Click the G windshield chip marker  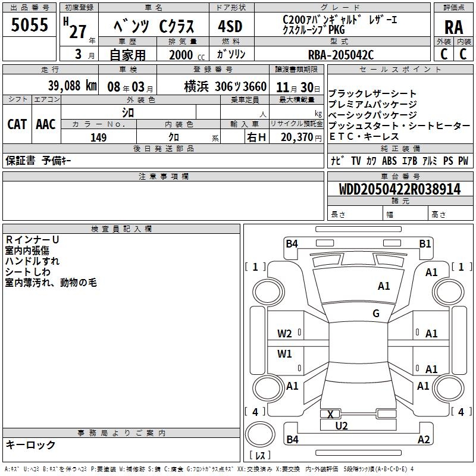(x=375, y=314)
